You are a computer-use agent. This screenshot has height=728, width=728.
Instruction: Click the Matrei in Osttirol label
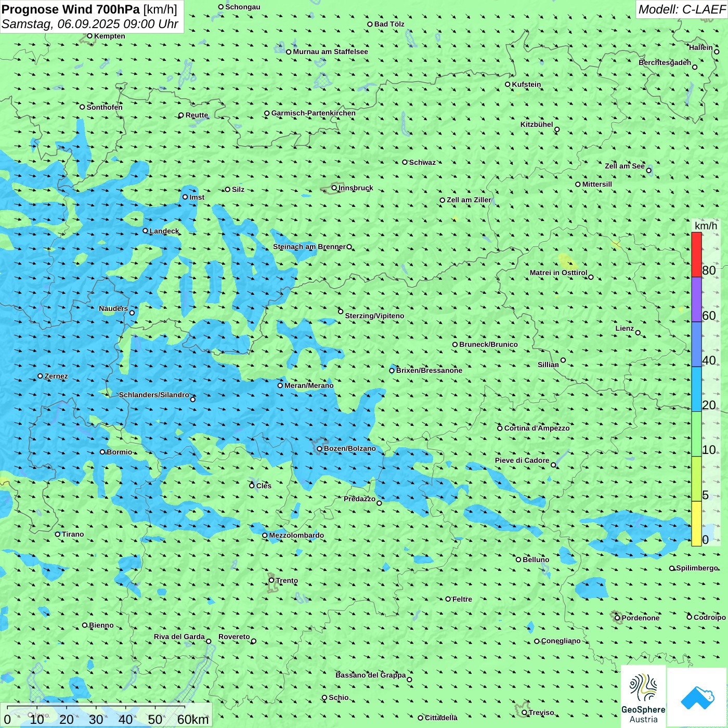pos(558,272)
